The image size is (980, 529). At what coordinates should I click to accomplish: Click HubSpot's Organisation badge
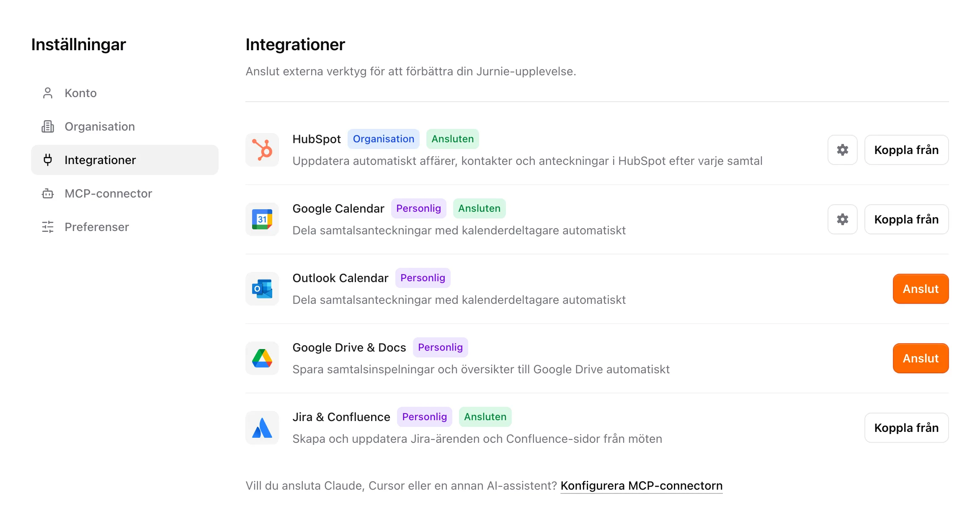(383, 139)
